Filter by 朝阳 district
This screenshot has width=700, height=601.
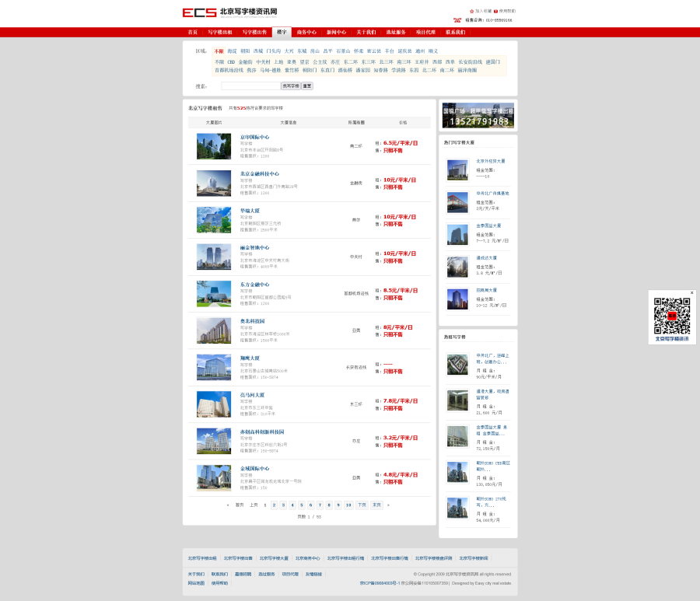click(x=245, y=51)
